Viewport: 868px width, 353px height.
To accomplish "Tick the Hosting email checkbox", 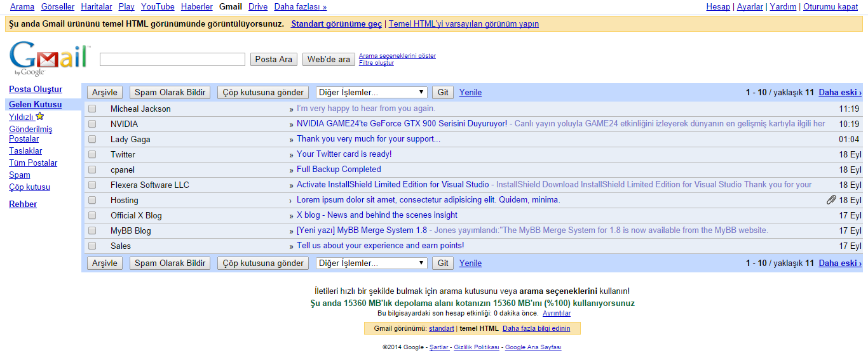I will point(92,200).
